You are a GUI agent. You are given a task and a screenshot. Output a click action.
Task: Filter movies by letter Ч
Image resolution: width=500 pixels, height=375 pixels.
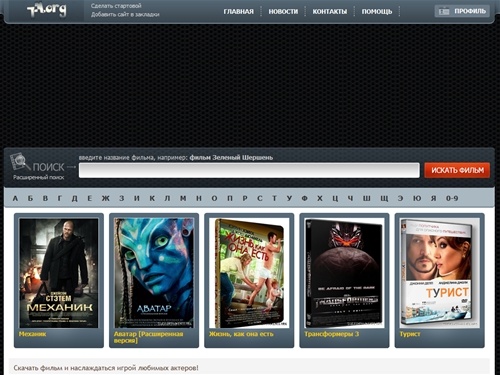tap(350, 198)
